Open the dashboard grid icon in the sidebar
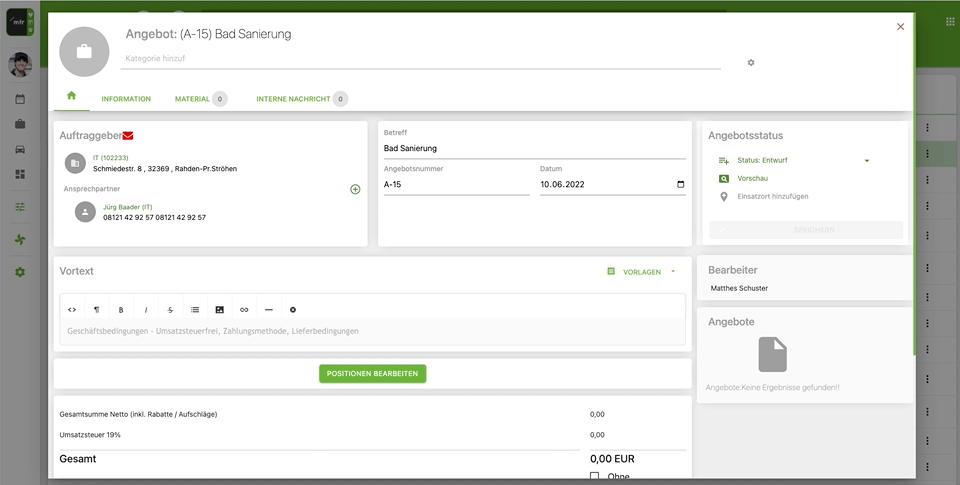This screenshot has width=960, height=485. 20,175
